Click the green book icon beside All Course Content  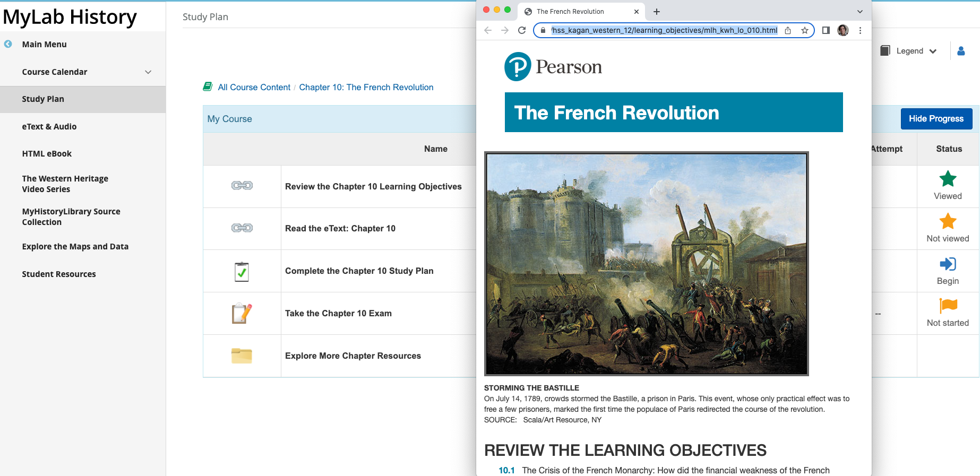click(x=208, y=86)
